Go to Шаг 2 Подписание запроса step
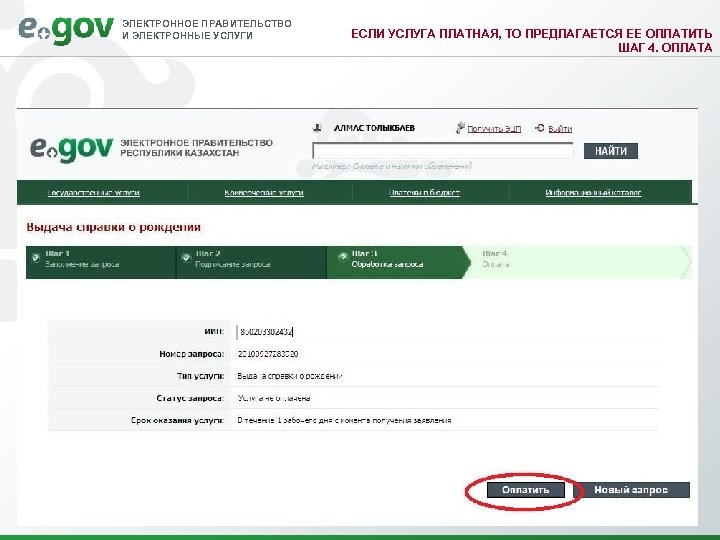 pos(251,262)
